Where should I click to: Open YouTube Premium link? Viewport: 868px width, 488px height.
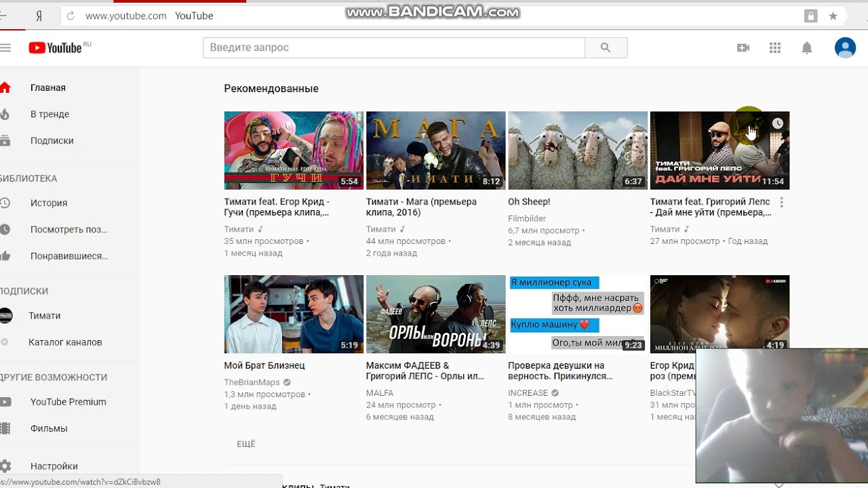coord(68,402)
